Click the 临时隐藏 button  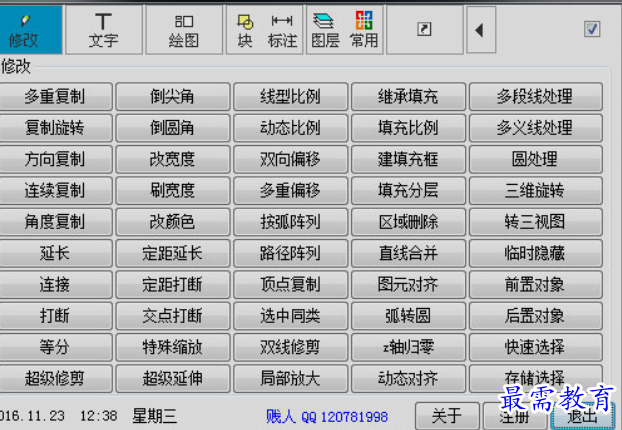tap(536, 253)
